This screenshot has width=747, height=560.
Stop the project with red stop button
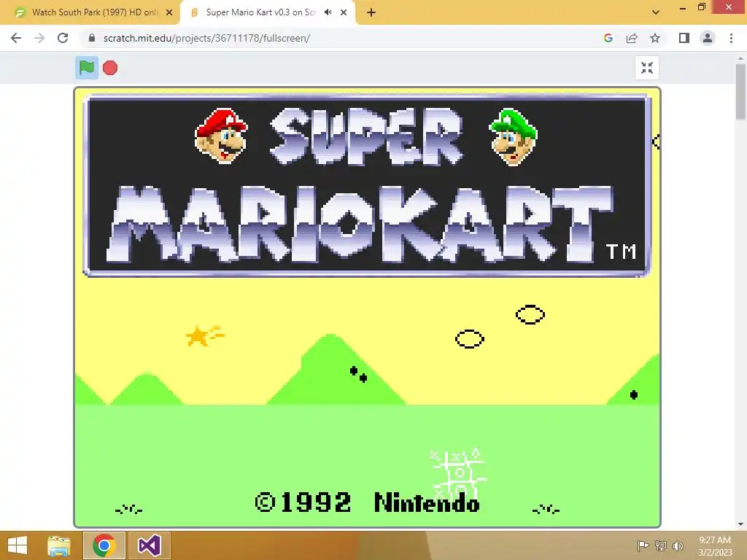[110, 68]
